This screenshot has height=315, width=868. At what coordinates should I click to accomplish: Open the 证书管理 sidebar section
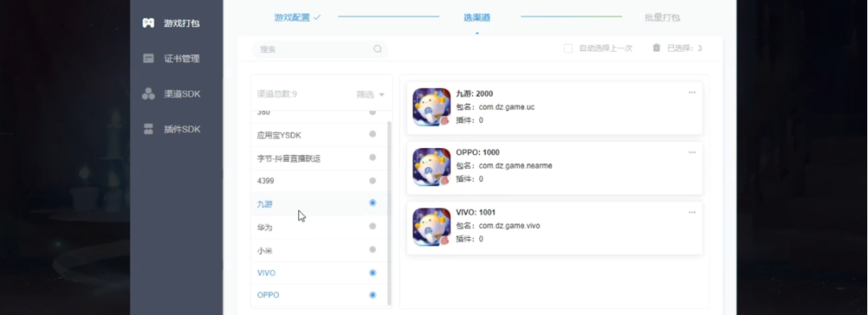[x=176, y=58]
